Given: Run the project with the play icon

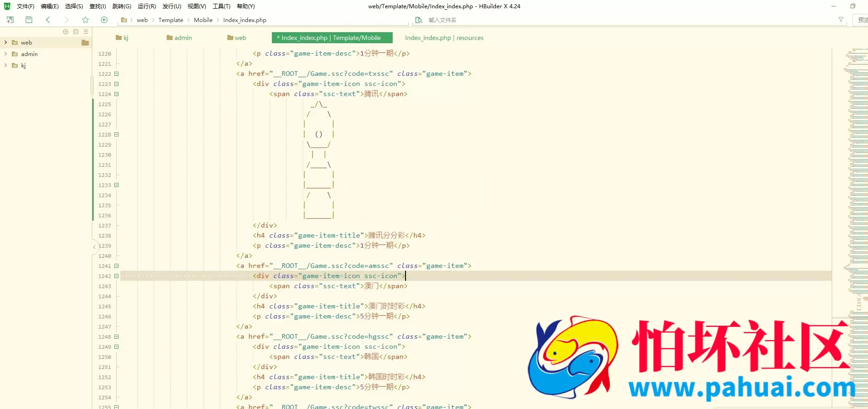Looking at the screenshot, I should coord(104,20).
